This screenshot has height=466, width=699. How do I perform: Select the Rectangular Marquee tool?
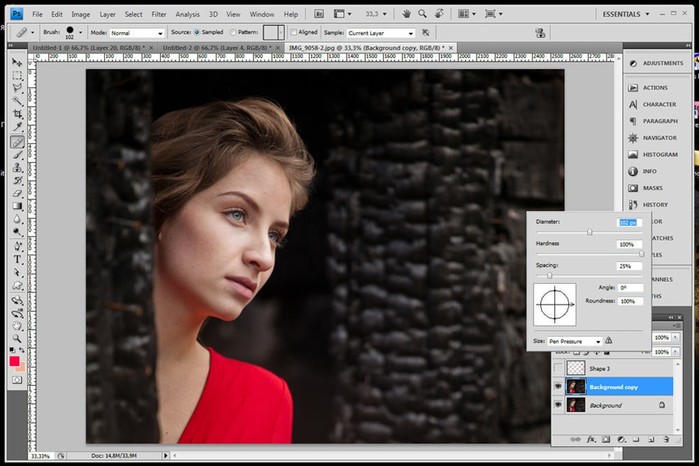17,75
